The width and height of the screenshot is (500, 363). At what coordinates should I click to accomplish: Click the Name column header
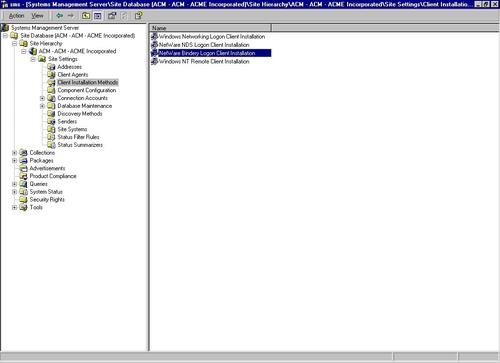tap(211, 28)
